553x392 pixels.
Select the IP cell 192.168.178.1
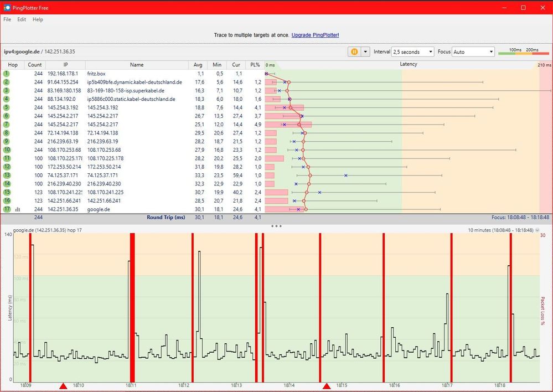click(x=63, y=74)
